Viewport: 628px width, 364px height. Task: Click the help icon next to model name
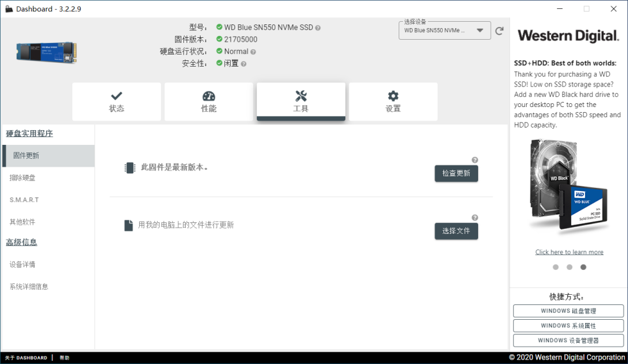318,28
